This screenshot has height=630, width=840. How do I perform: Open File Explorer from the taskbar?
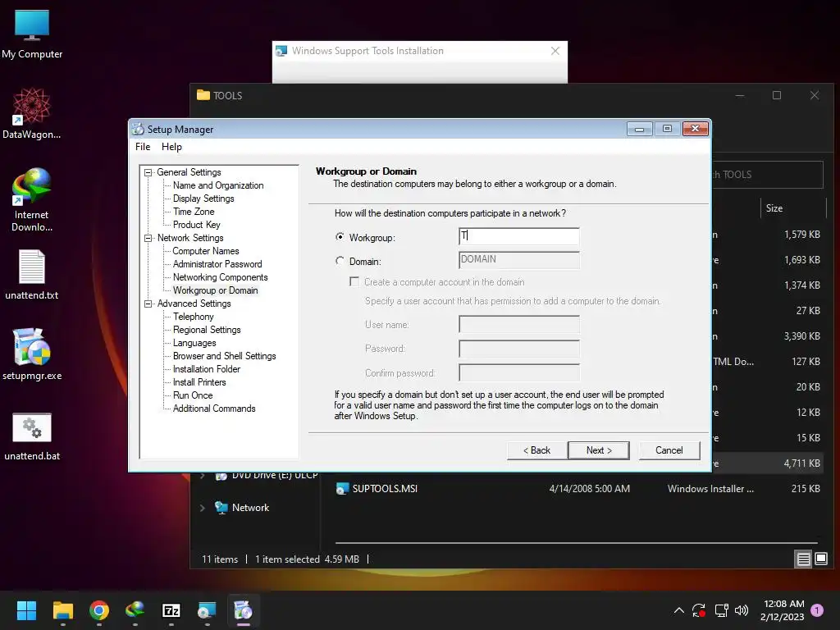[x=62, y=610]
